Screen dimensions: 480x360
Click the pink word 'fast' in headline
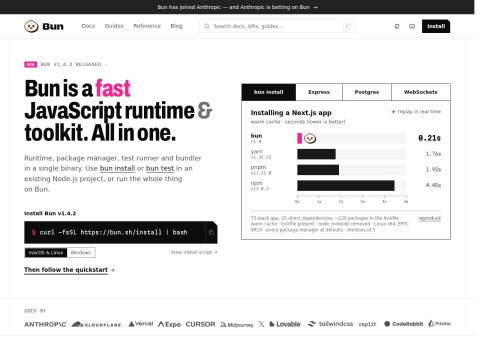pyautogui.click(x=113, y=89)
